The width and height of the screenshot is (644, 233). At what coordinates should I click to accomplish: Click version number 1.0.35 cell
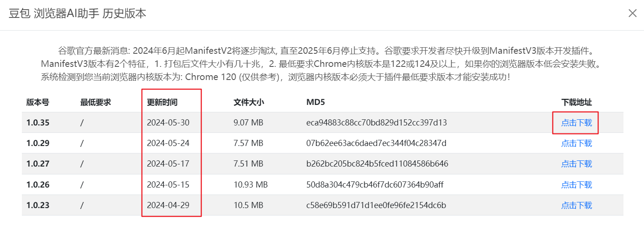tap(38, 122)
